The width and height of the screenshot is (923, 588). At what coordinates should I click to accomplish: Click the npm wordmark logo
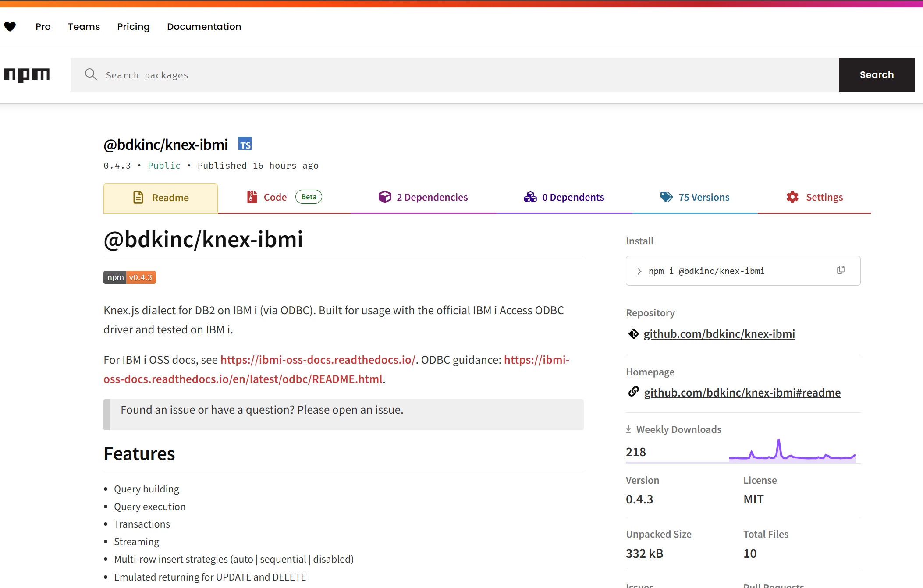tap(26, 74)
